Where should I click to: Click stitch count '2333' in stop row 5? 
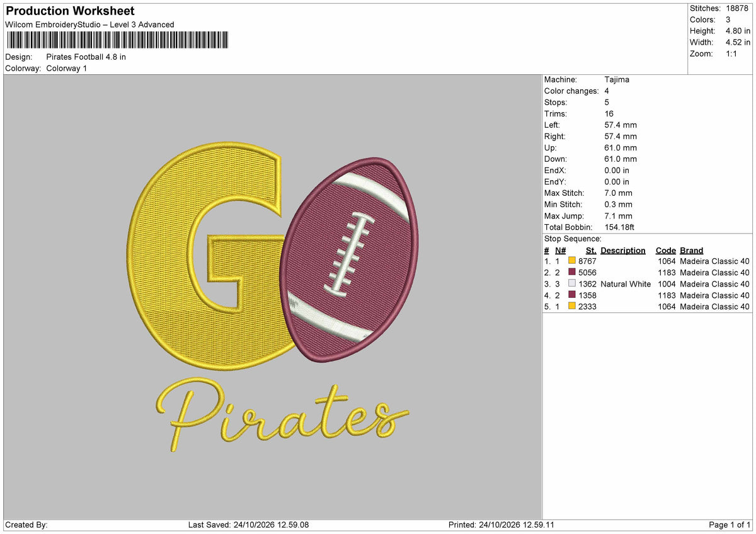pos(587,307)
